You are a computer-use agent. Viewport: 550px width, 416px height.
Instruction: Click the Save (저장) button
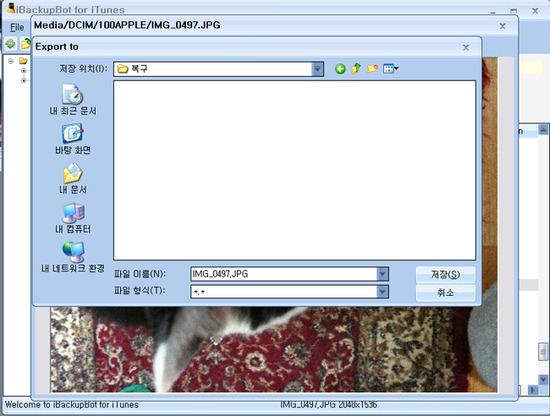(x=445, y=275)
